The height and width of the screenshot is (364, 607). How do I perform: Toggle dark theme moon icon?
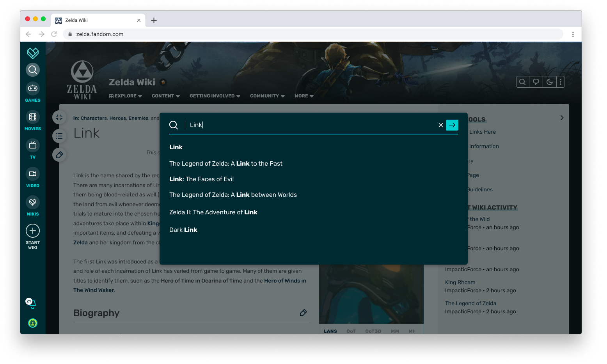tap(550, 82)
